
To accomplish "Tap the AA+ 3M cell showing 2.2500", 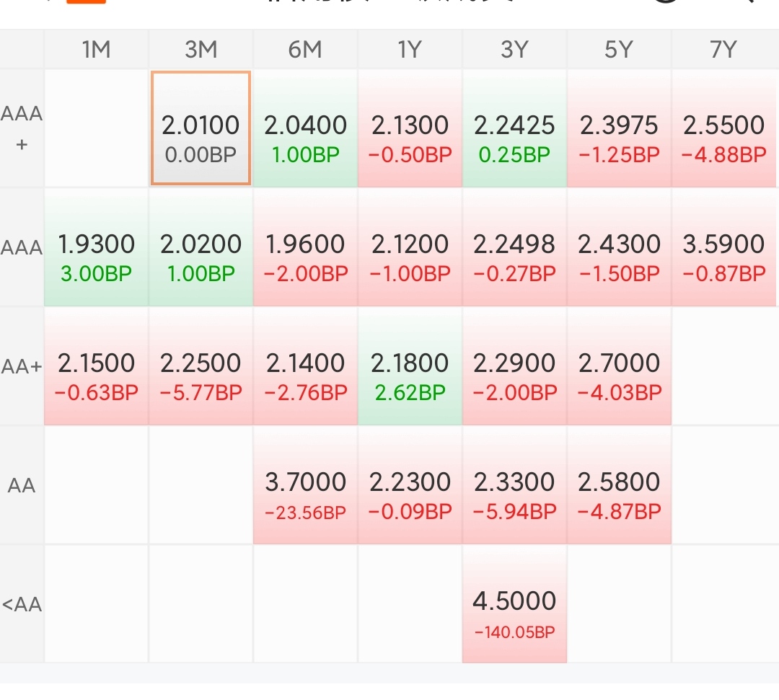I will pyautogui.click(x=201, y=366).
